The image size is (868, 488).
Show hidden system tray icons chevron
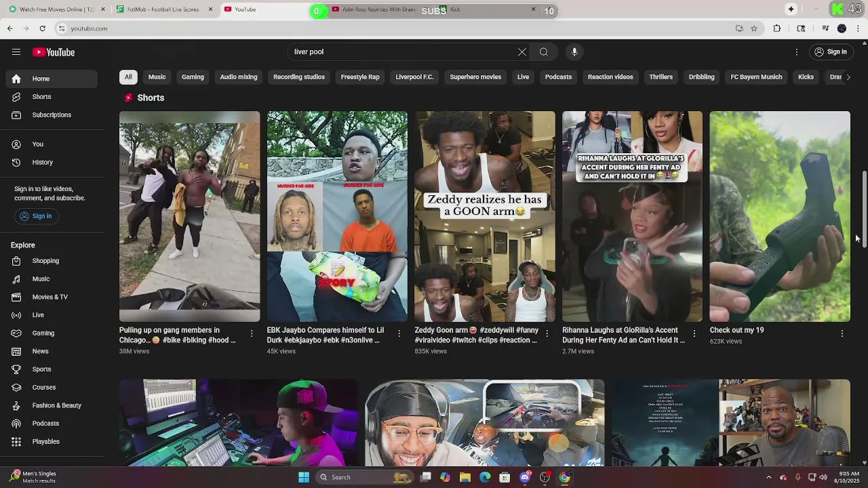[768, 477]
